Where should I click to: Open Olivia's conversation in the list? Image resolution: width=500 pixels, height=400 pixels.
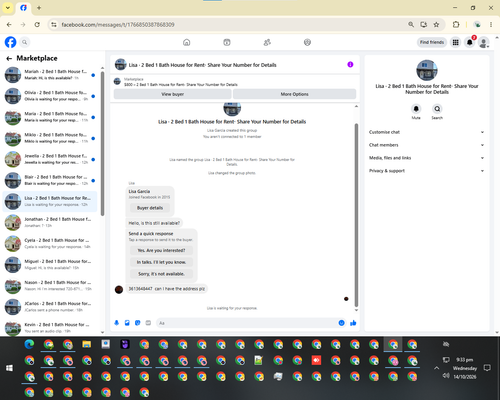50,96
